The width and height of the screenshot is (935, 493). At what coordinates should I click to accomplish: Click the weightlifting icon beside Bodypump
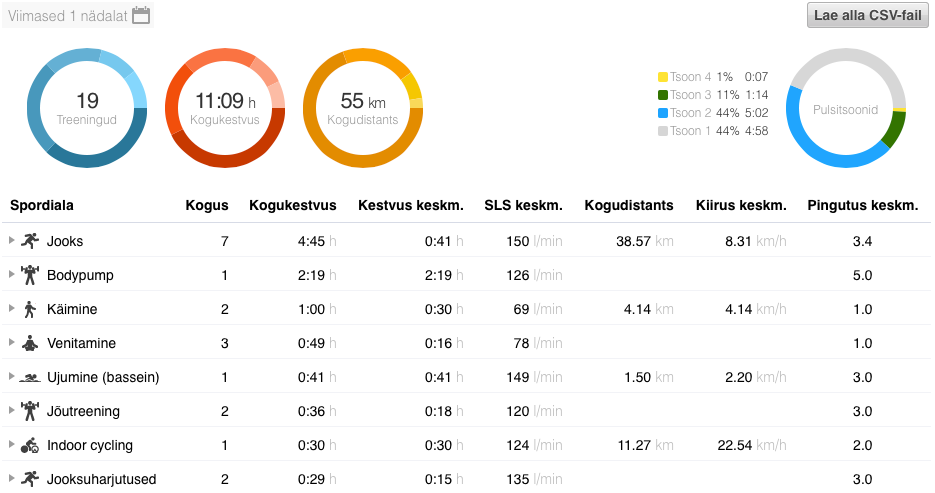[29, 275]
